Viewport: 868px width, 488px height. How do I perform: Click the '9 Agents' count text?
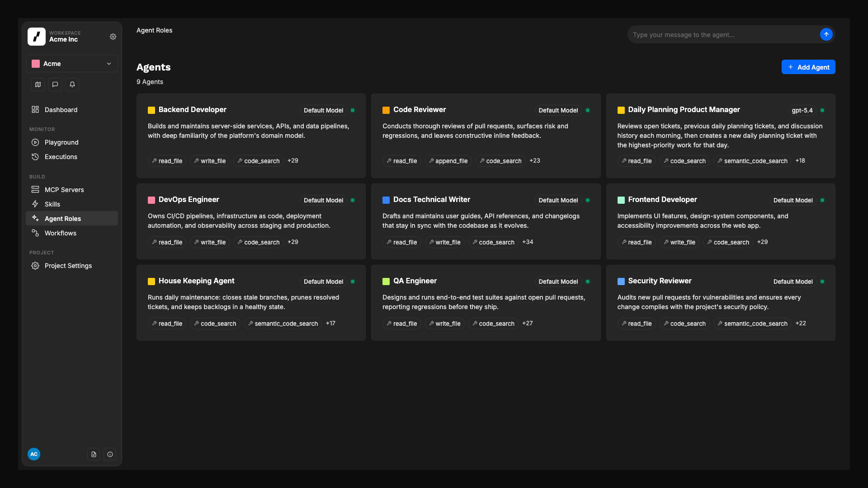coord(150,82)
